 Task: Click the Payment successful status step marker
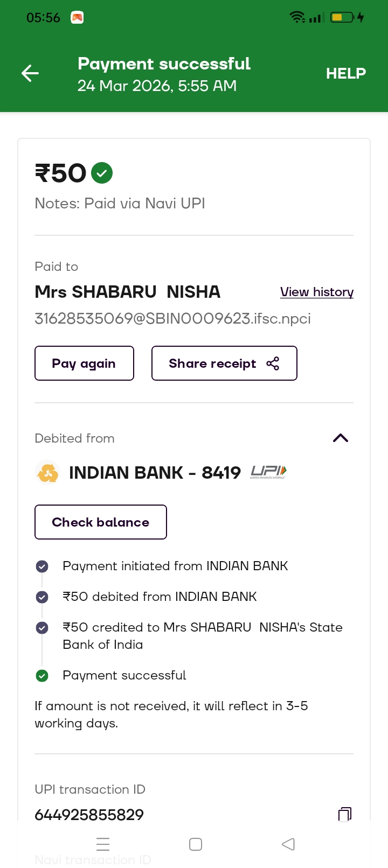(42, 675)
